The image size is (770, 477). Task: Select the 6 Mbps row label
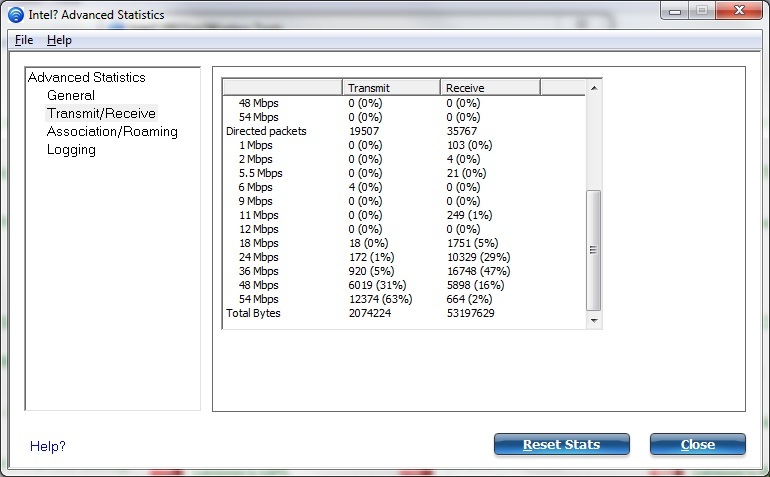coord(255,187)
